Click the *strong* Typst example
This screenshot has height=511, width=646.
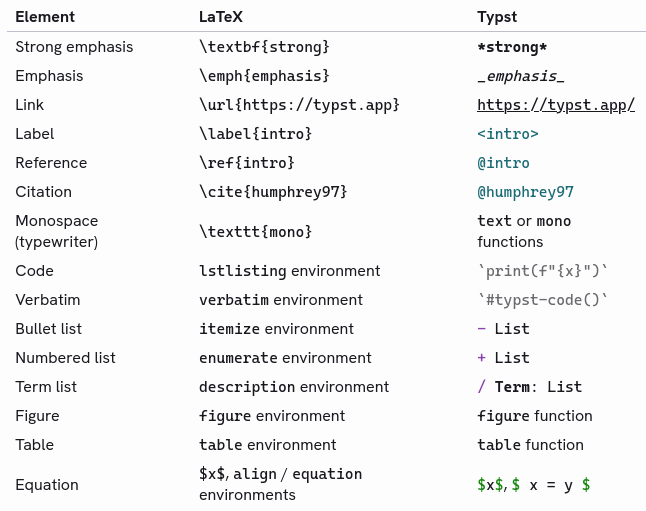512,47
